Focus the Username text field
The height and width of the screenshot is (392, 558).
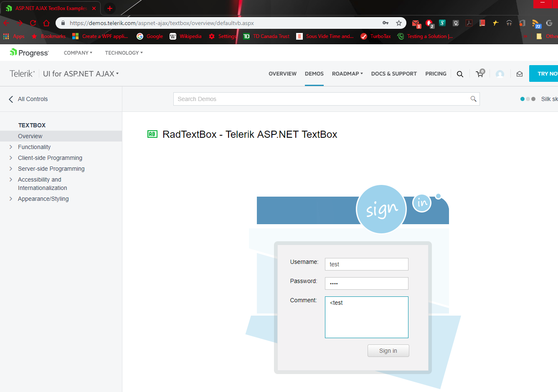367,264
